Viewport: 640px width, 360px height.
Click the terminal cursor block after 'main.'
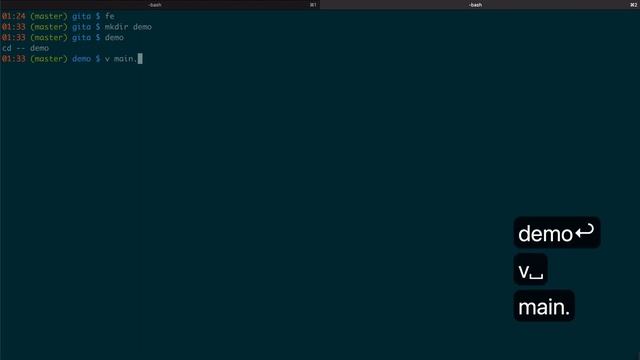140,59
